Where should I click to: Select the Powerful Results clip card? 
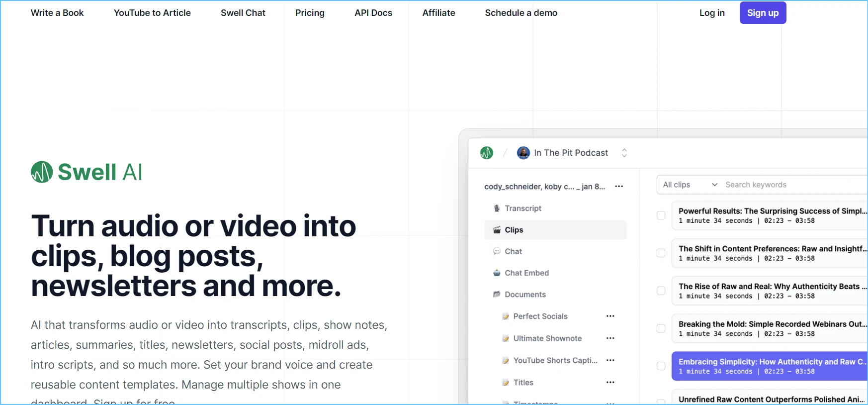click(x=770, y=215)
